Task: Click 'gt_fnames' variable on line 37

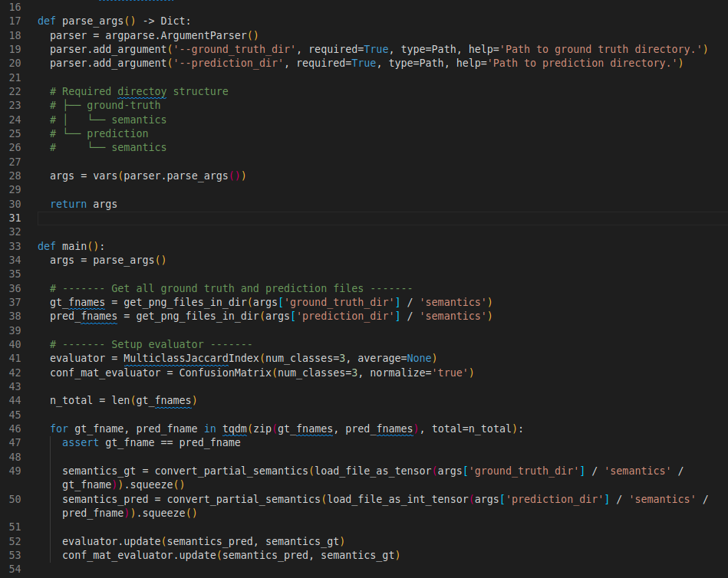Action: point(77,303)
